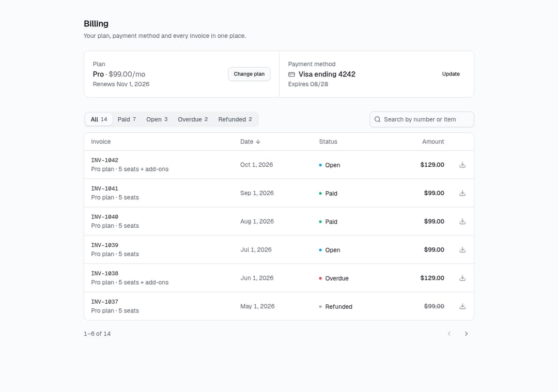
Task: Go to next page of invoices
Action: pos(466,334)
